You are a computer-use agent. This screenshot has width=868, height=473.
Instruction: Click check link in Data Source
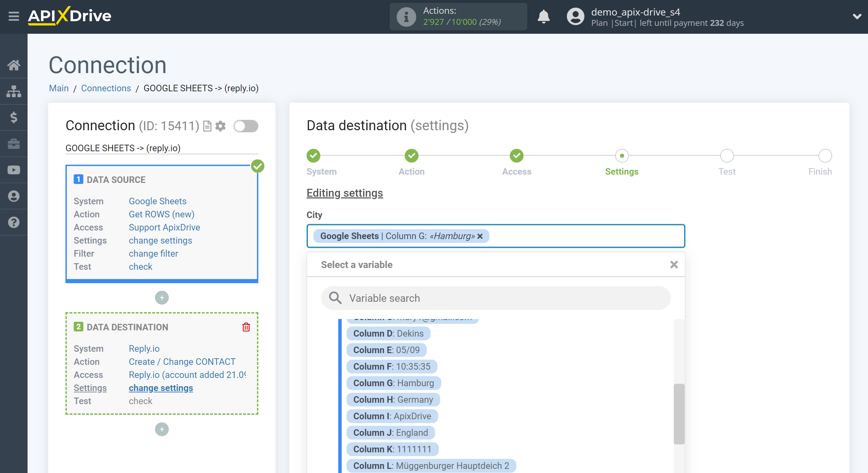pyautogui.click(x=141, y=267)
